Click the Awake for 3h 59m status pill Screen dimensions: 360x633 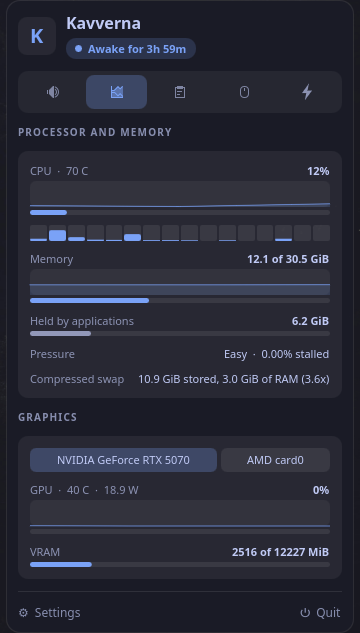[x=131, y=49]
